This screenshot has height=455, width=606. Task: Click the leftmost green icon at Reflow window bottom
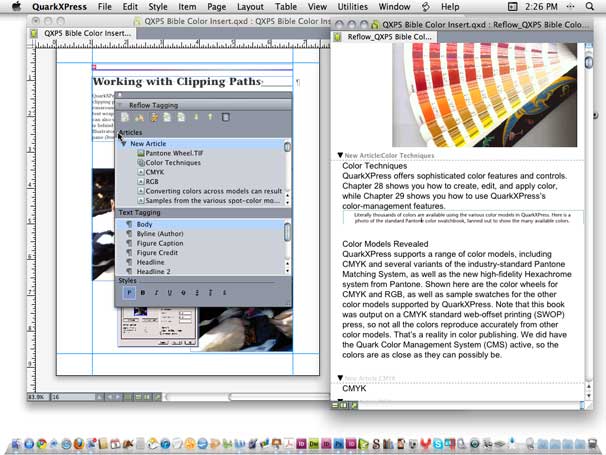pyautogui.click(x=335, y=405)
